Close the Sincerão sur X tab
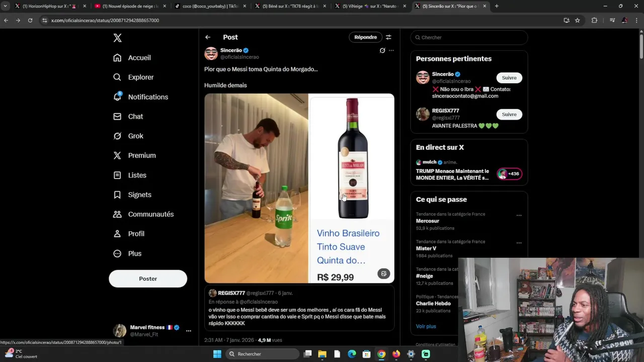644x362 pixels. 485,6
